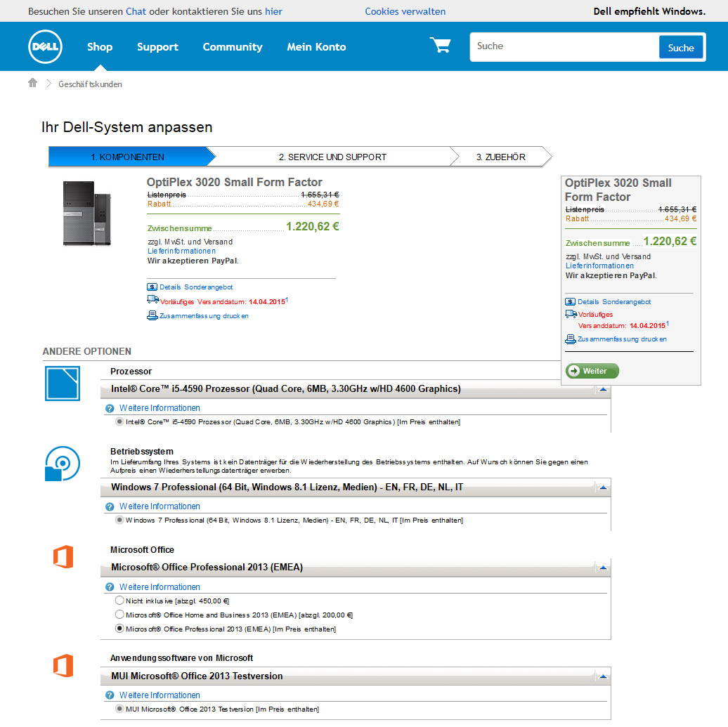Click printer icon next to Zusammenfassung drucken

click(x=152, y=315)
